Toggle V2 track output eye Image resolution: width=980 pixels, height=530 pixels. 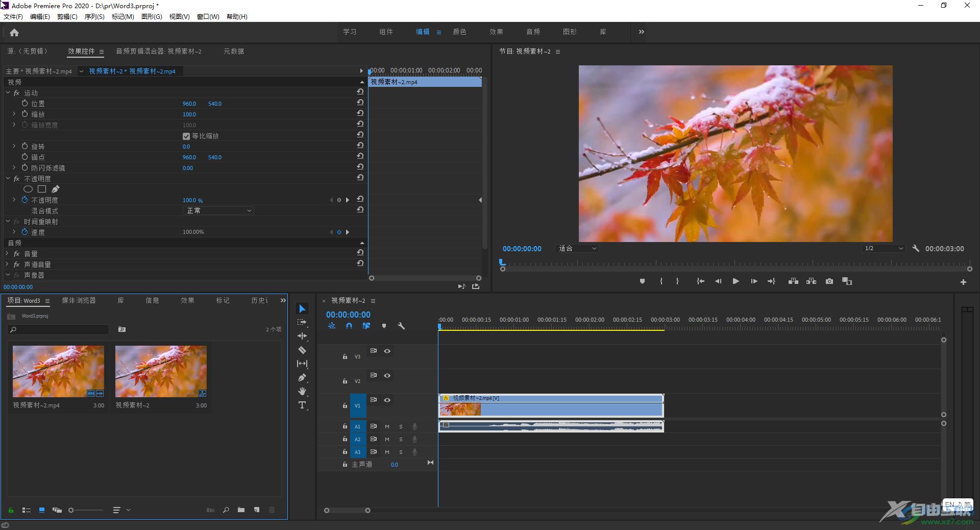(387, 375)
